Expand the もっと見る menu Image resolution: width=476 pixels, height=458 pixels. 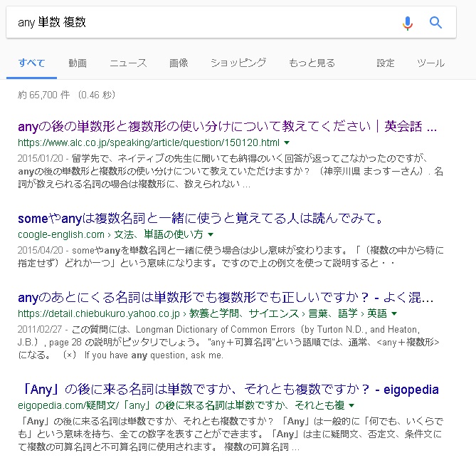click(312, 63)
